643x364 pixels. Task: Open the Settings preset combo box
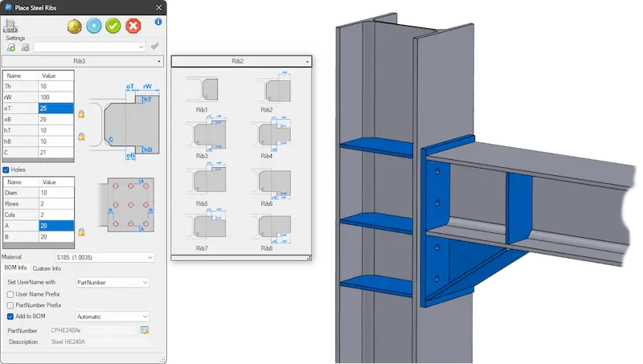[89, 47]
